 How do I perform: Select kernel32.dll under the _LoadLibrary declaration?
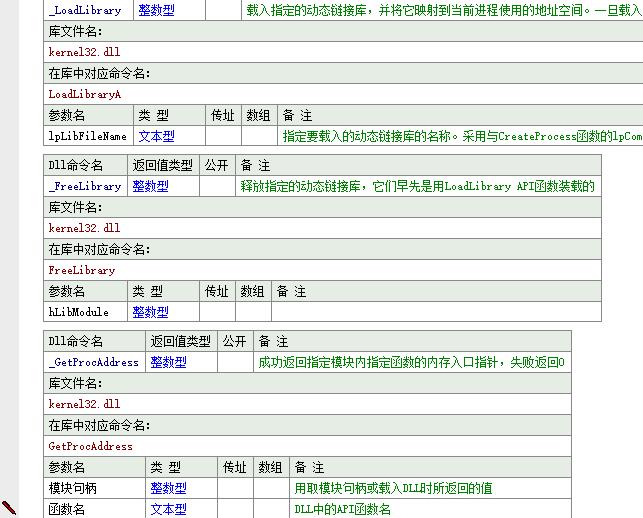pos(84,52)
